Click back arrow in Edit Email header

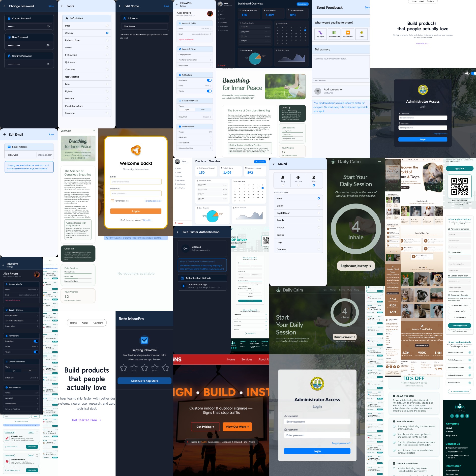(x=4, y=134)
